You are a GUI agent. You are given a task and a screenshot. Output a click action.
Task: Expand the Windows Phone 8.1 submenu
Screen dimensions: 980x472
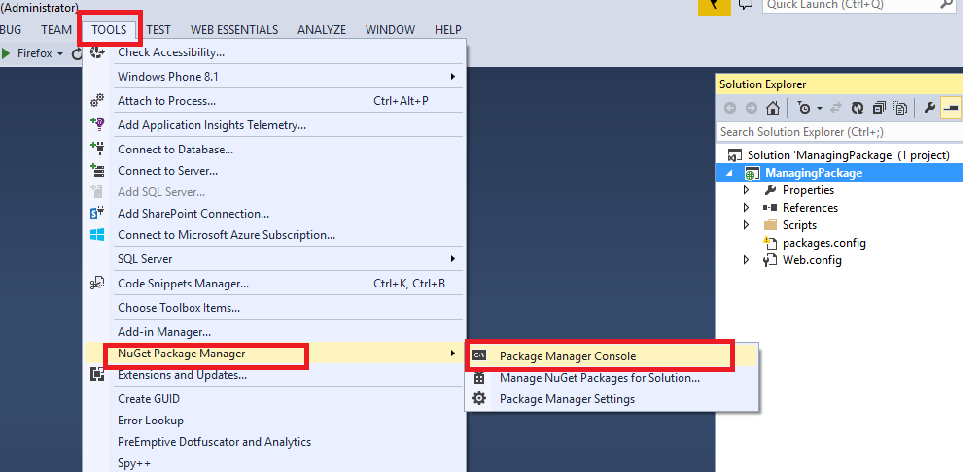pyautogui.click(x=274, y=77)
